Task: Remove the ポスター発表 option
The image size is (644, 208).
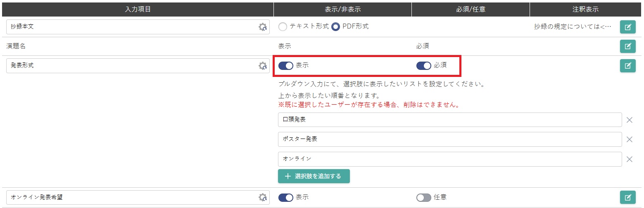Action: [x=630, y=139]
